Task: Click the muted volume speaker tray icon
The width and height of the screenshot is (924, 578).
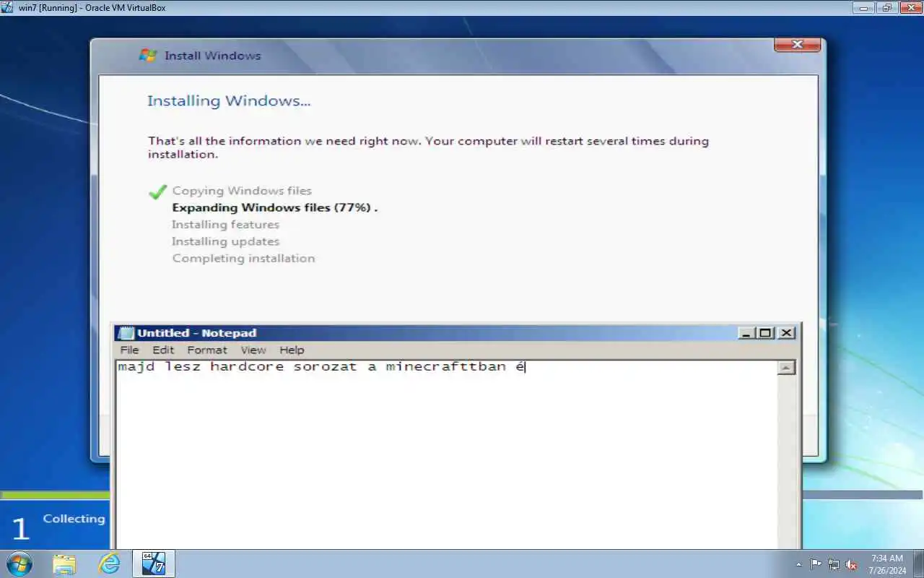Action: pyautogui.click(x=851, y=564)
